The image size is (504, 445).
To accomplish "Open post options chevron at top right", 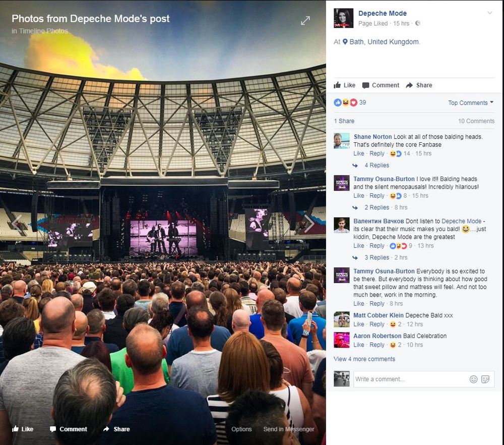I will click(x=489, y=13).
